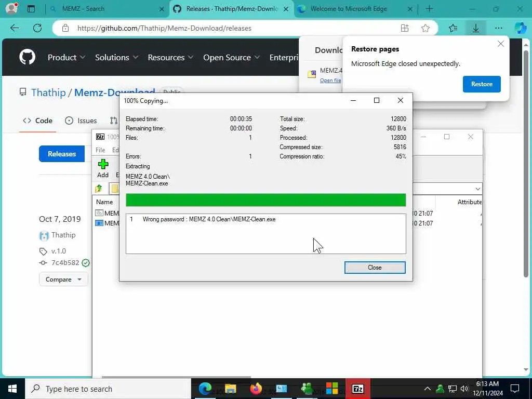
Task: Open the Code tab on GitHub repo
Action: pyautogui.click(x=37, y=121)
